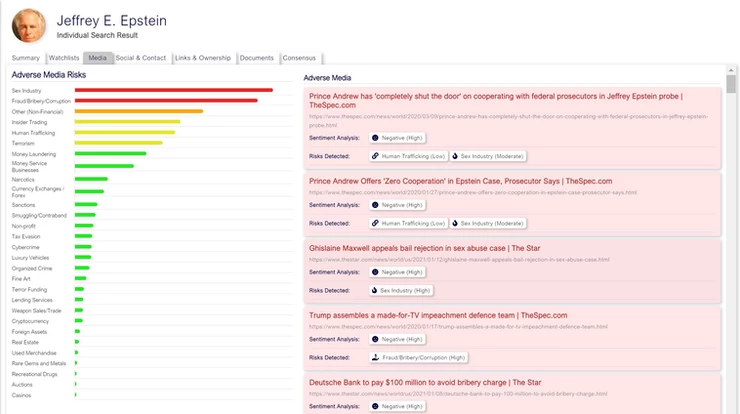Viewport: 740px width, 414px height.
Task: Switch to the Watchlists tab
Action: (64, 58)
